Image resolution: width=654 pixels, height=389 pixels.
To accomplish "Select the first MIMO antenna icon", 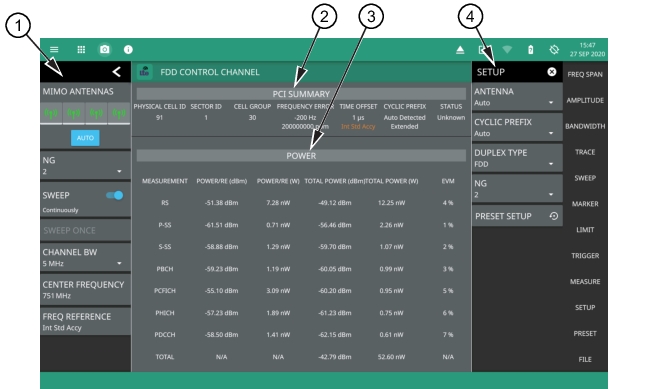I will click(x=51, y=113).
